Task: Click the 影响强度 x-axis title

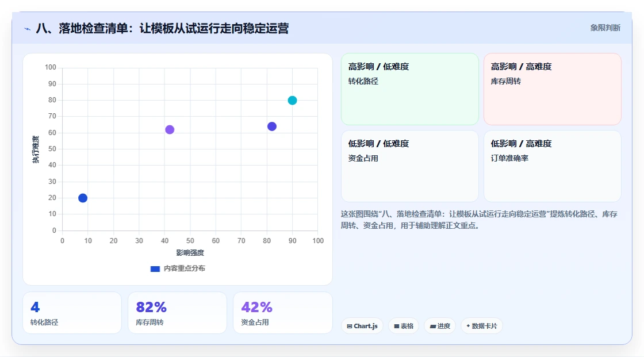Action: [190, 253]
